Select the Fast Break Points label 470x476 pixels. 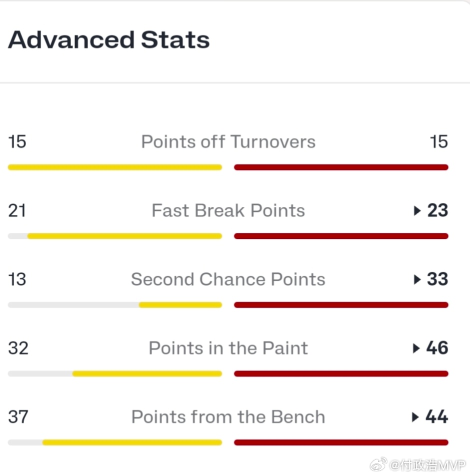pos(228,210)
